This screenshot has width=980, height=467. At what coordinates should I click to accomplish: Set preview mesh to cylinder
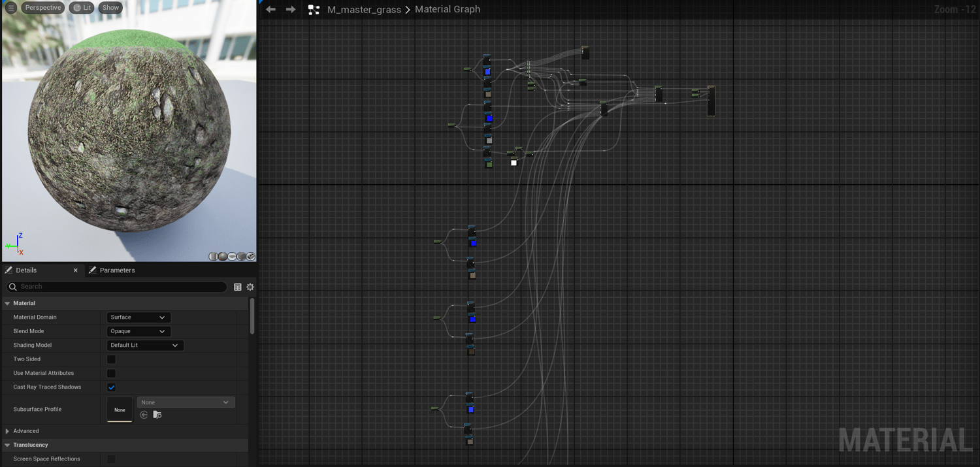coord(213,257)
